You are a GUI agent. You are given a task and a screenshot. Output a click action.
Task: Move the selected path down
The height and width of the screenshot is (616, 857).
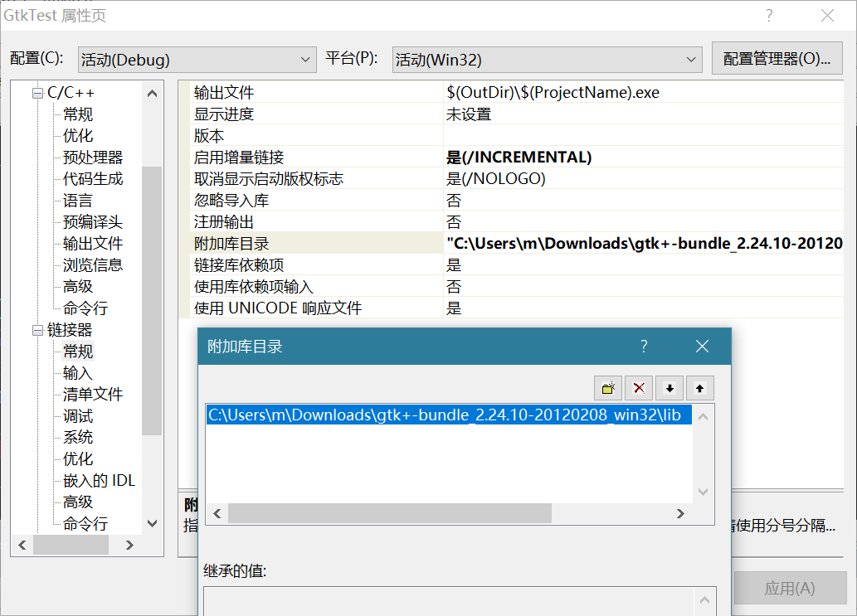point(669,388)
